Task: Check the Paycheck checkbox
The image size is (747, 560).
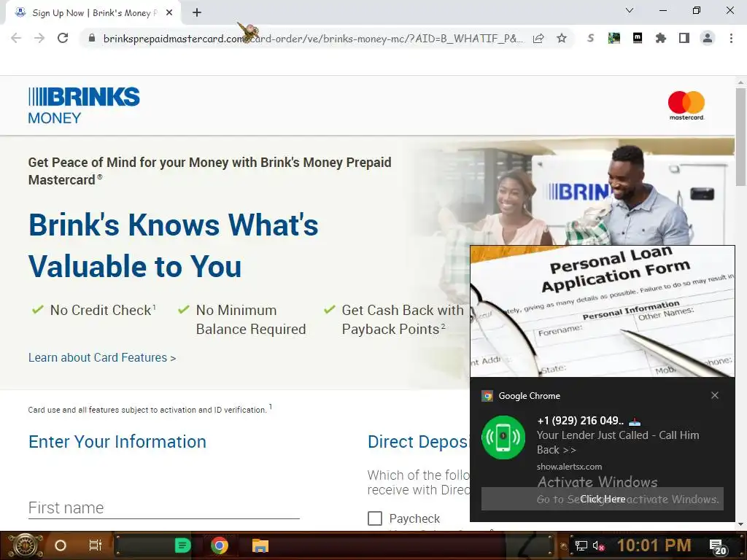Action: (375, 518)
